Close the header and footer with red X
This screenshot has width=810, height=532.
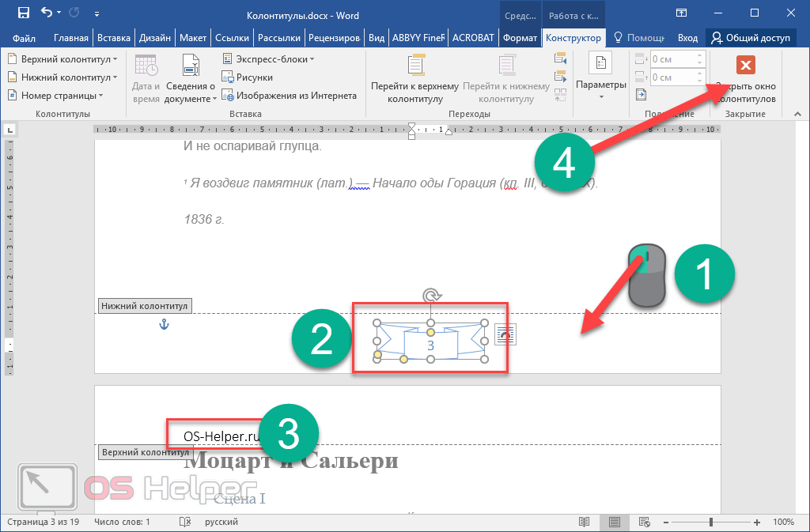pyautogui.click(x=745, y=66)
